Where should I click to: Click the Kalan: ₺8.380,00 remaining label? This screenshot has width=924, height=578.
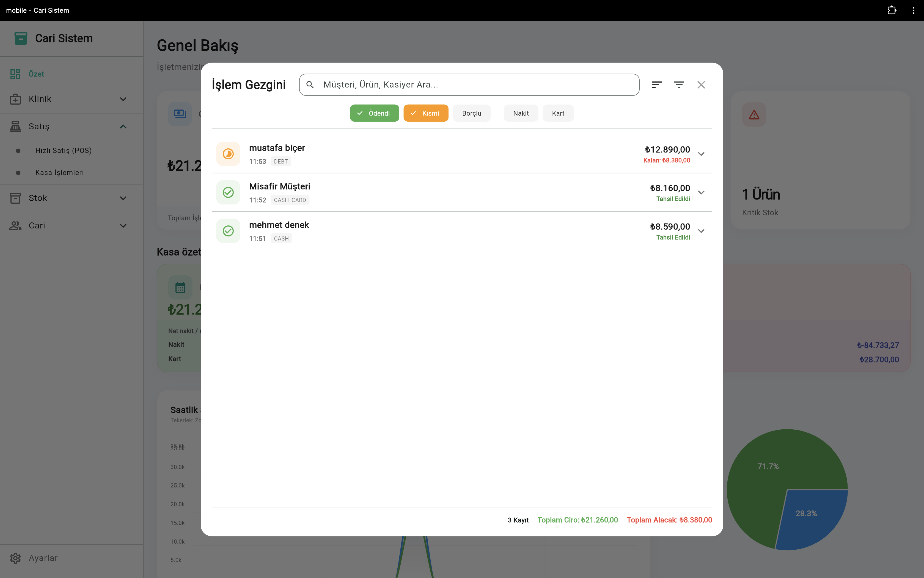coord(667,160)
